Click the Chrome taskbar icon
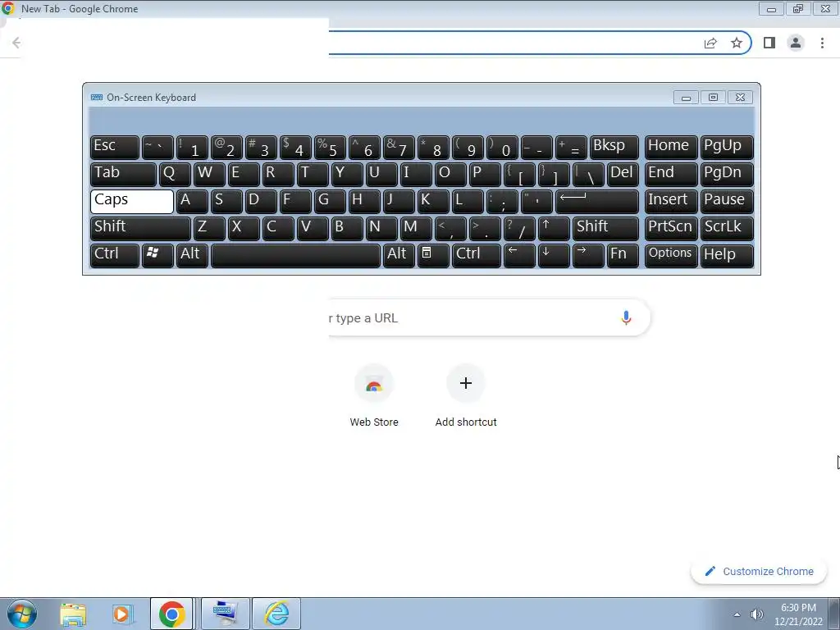Image resolution: width=840 pixels, height=630 pixels. [171, 614]
